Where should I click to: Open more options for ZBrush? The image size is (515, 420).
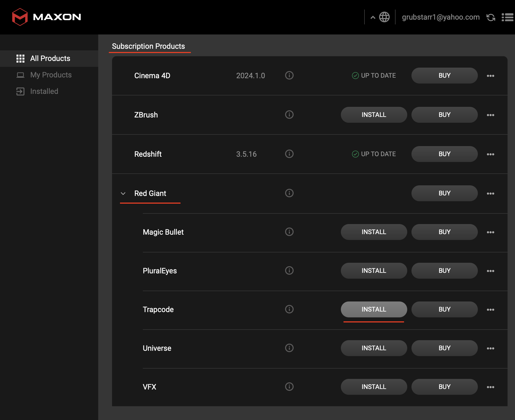pos(490,115)
